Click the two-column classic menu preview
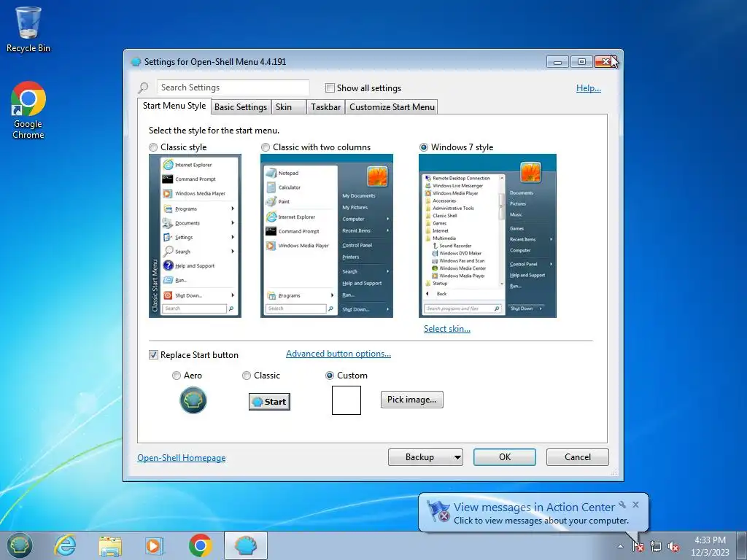Screen dimensions: 747x560 (x=327, y=236)
